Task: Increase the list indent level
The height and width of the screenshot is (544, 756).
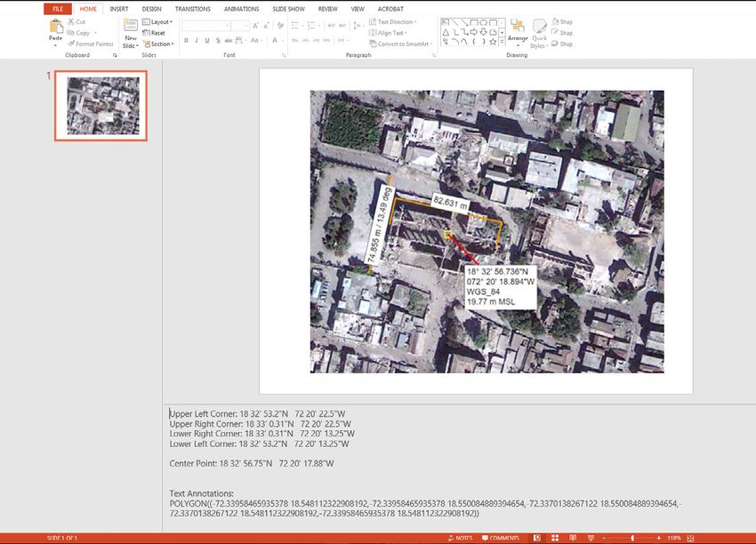Action: coord(342,26)
